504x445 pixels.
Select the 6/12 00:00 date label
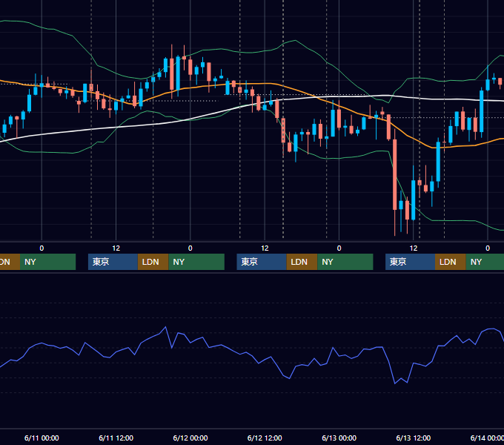coord(190,438)
